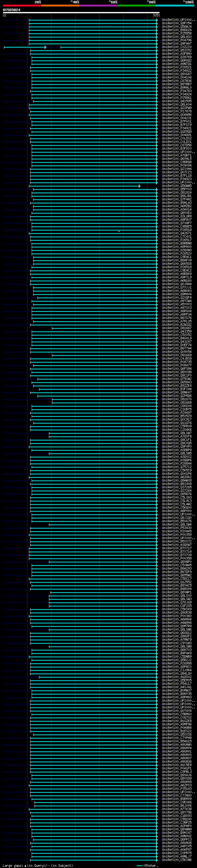Click the query name AV565024
Screen dimensions: 197x868
click(x=11, y=10)
